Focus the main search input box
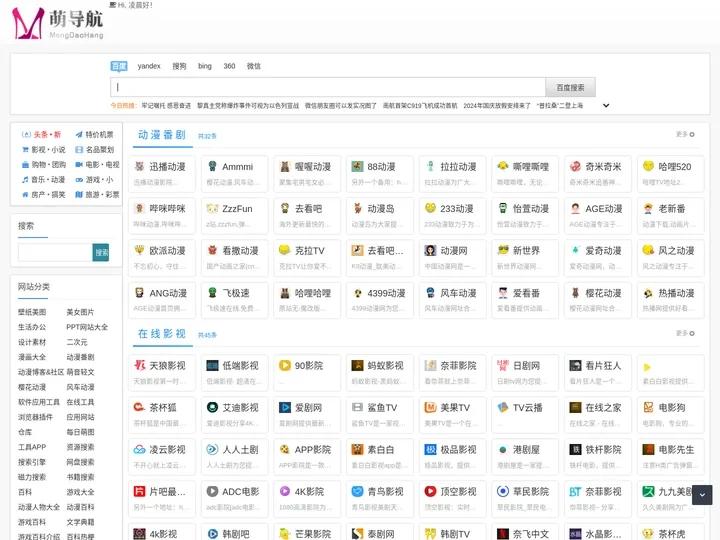 [x=327, y=87]
